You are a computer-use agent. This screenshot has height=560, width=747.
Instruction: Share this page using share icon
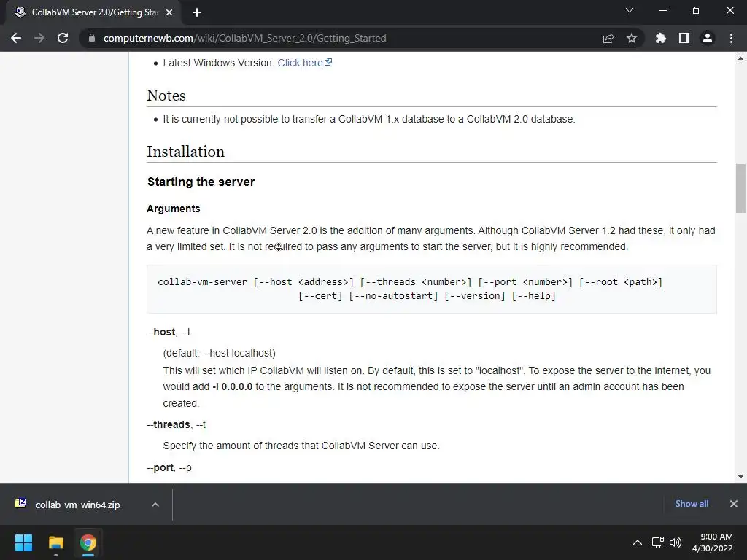click(608, 38)
